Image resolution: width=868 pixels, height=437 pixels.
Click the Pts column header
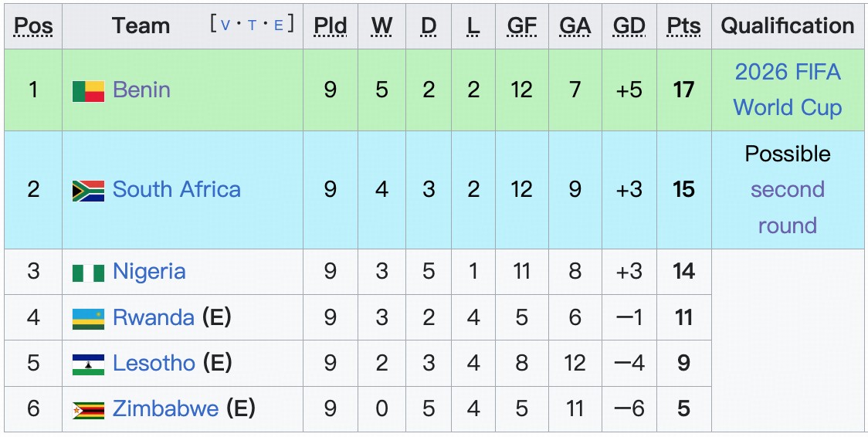click(x=683, y=25)
